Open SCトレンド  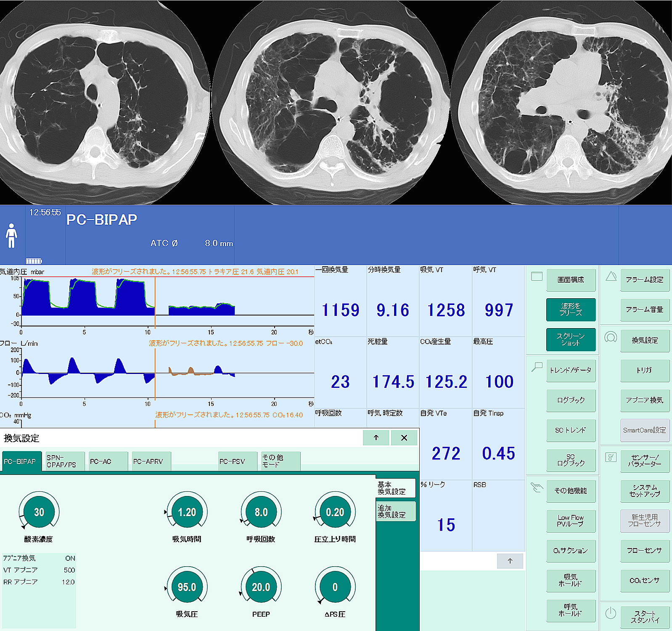click(x=571, y=430)
